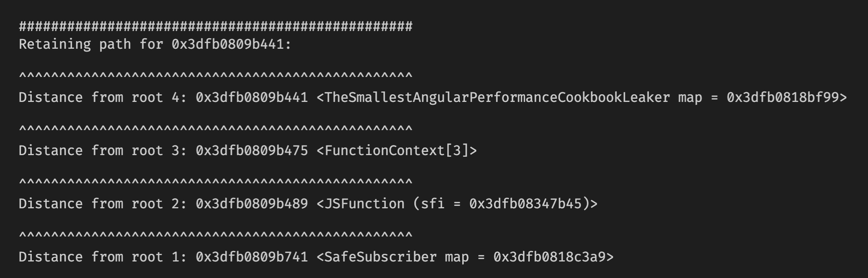
Task: Click the caret separator above the FunctionContext line
Action: coord(215,129)
